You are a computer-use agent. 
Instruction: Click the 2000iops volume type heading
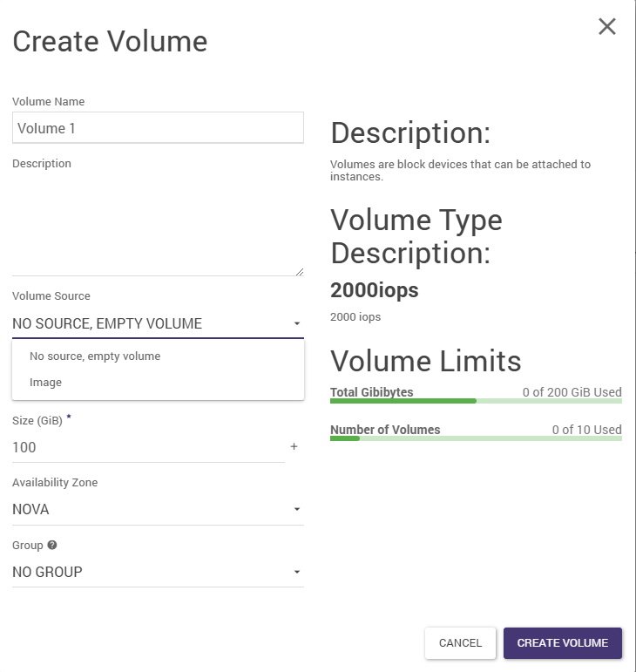click(x=375, y=291)
